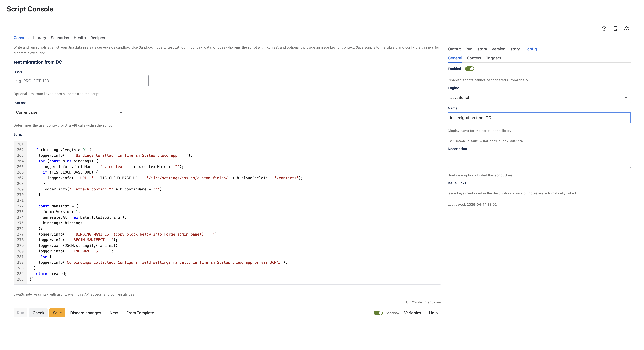Open the Engine dropdown showing JavaScript
Image resolution: width=644 pixels, height=350 pixels.
[539, 97]
